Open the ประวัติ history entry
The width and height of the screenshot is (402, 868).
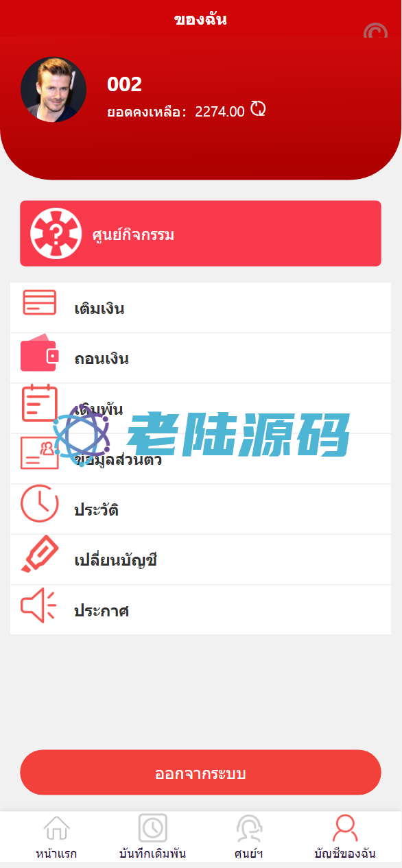click(x=200, y=509)
